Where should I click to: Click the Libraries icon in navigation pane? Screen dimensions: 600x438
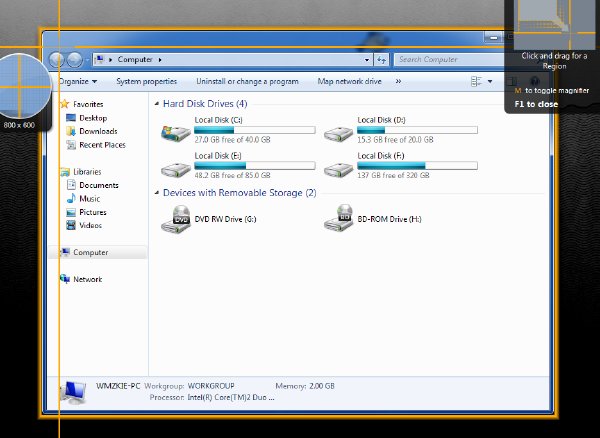(65, 172)
